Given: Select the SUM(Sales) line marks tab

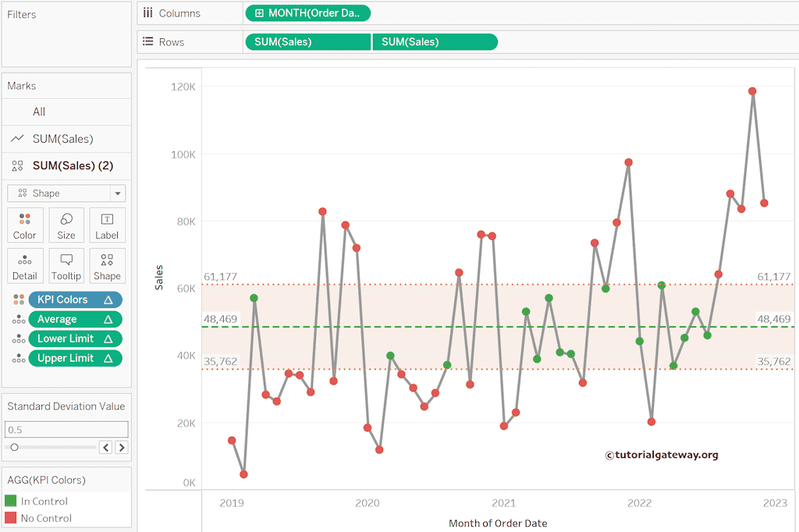Looking at the screenshot, I should tap(62, 139).
